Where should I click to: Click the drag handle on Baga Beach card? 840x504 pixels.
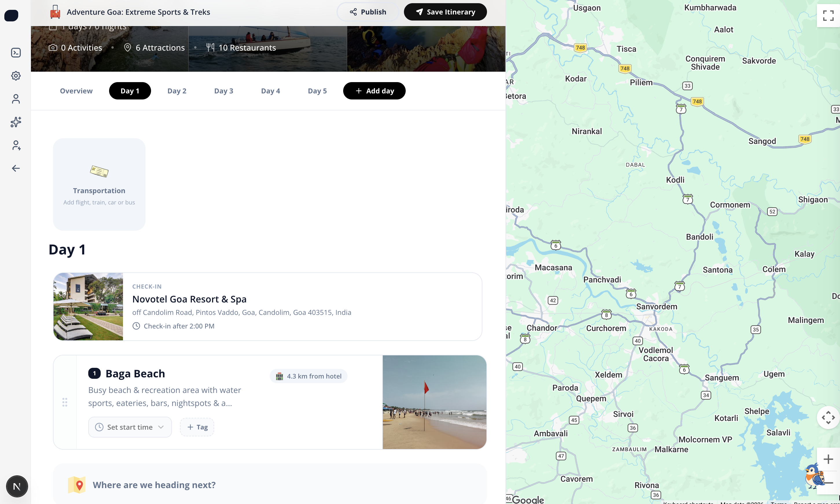[x=65, y=402]
